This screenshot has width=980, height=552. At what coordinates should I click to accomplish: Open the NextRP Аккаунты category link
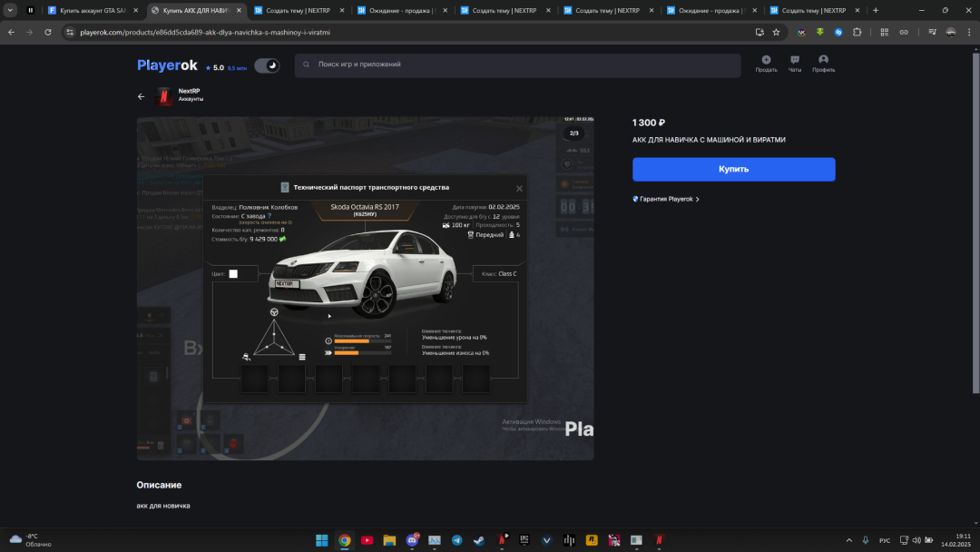tap(191, 95)
